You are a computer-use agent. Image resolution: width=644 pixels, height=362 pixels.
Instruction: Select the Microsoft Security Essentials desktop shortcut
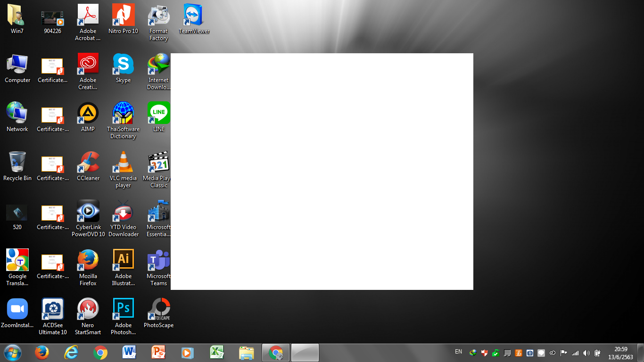coord(158,218)
